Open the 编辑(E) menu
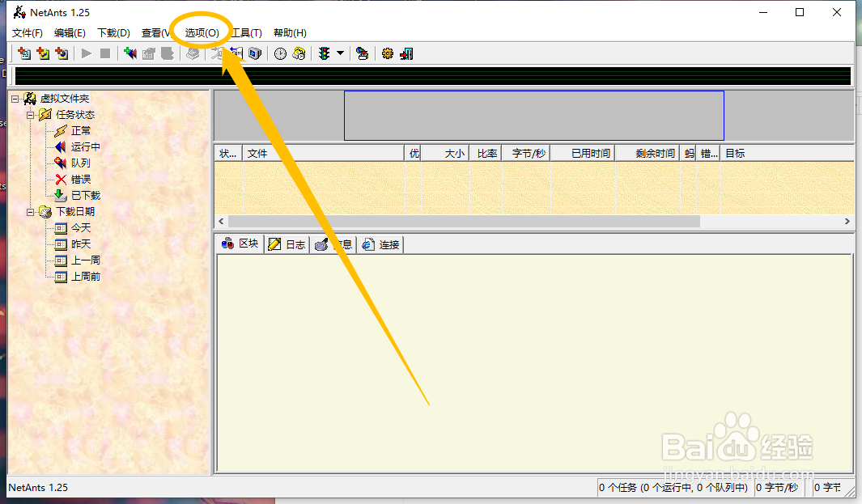 pos(70,33)
